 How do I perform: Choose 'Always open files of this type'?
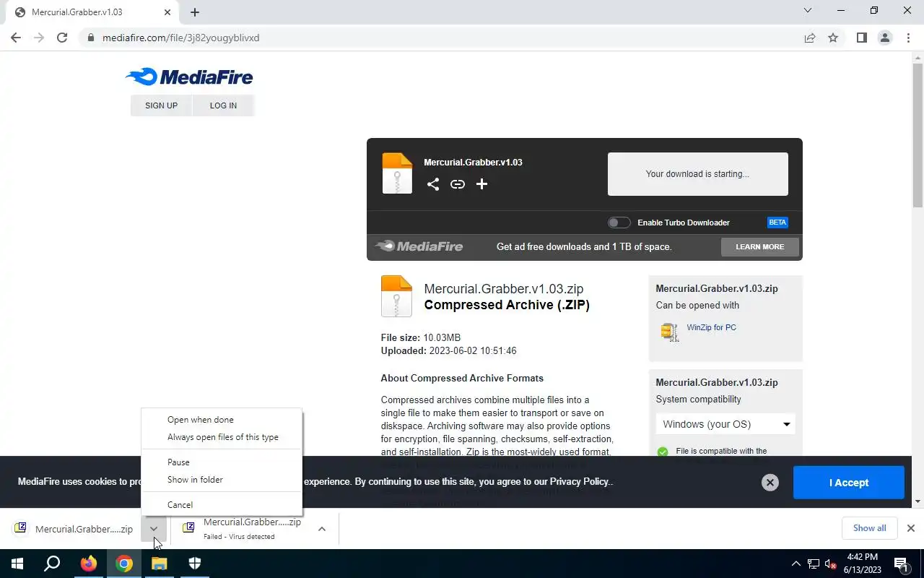pyautogui.click(x=222, y=437)
